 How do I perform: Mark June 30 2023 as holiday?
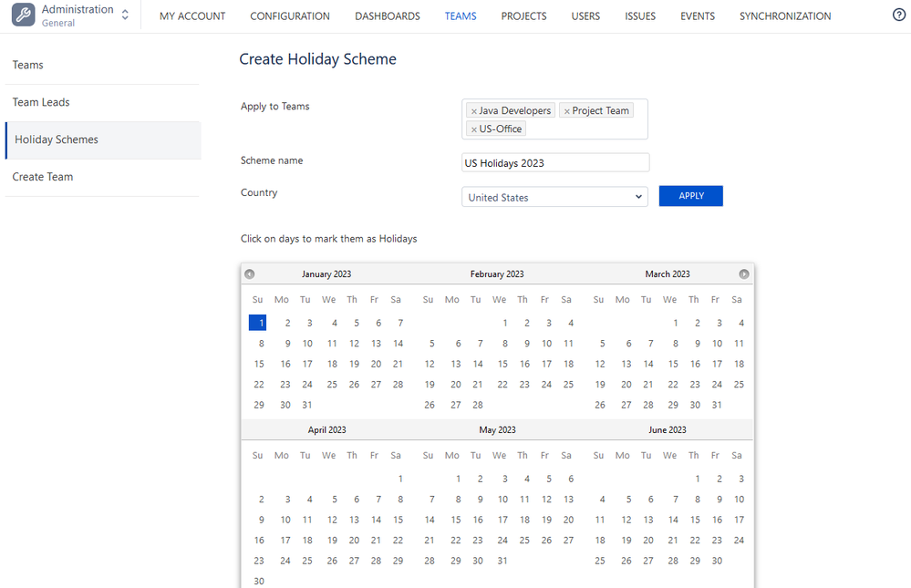[717, 561]
